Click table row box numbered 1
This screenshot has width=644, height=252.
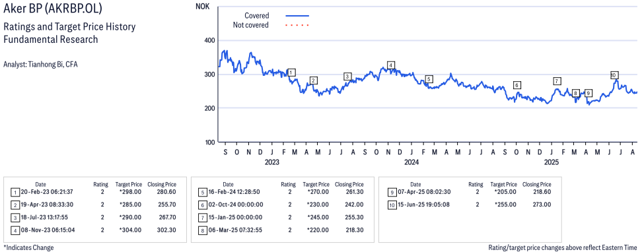click(15, 192)
